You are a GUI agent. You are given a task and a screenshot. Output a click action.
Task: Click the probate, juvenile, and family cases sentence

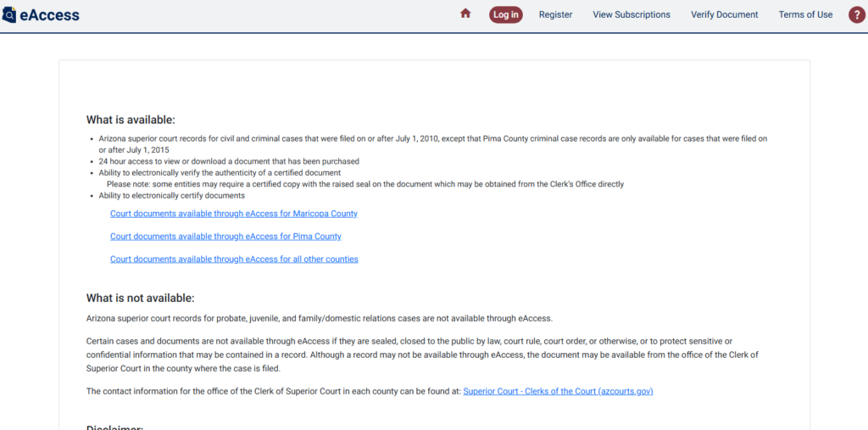pos(319,319)
